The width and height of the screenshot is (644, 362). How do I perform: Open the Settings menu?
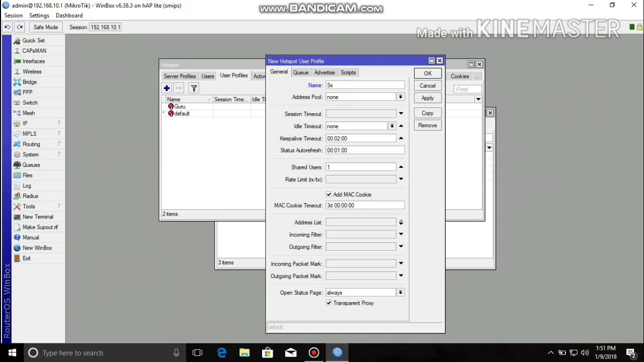(39, 16)
